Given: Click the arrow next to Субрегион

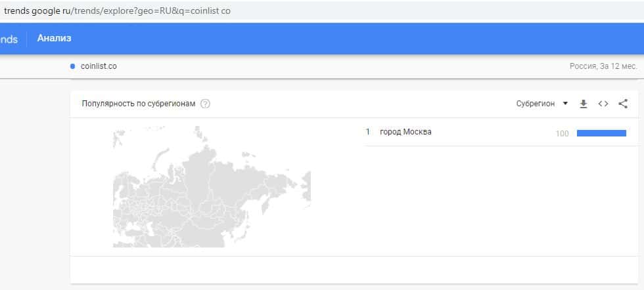Looking at the screenshot, I should coord(565,104).
